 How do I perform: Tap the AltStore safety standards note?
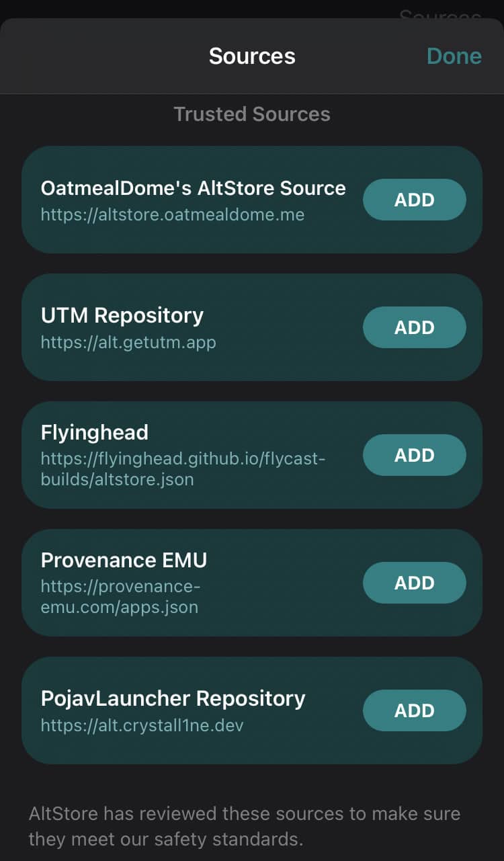coord(245,826)
